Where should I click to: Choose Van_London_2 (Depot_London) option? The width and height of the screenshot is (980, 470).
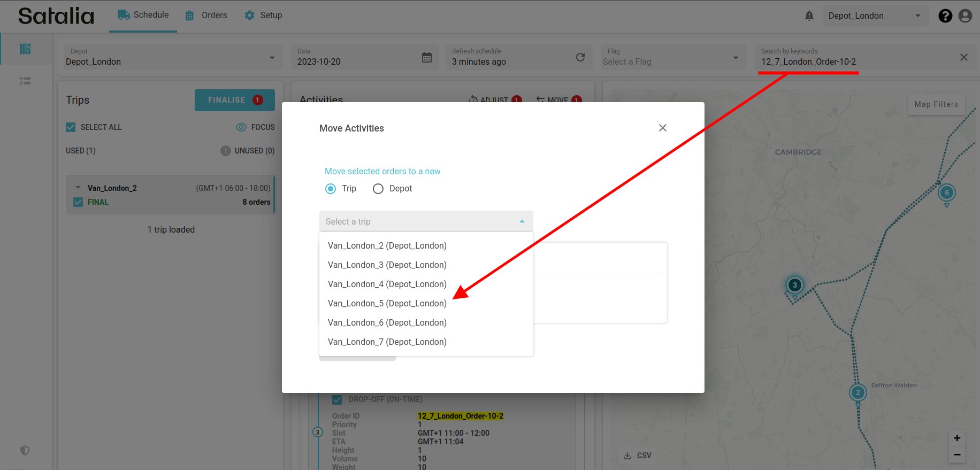(426, 245)
